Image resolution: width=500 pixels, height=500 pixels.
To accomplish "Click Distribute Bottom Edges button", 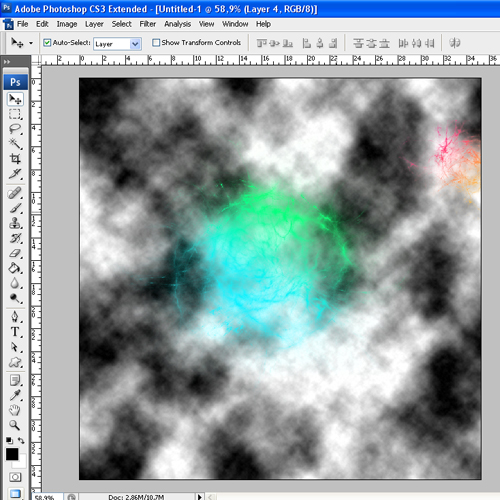I will coord(384,43).
